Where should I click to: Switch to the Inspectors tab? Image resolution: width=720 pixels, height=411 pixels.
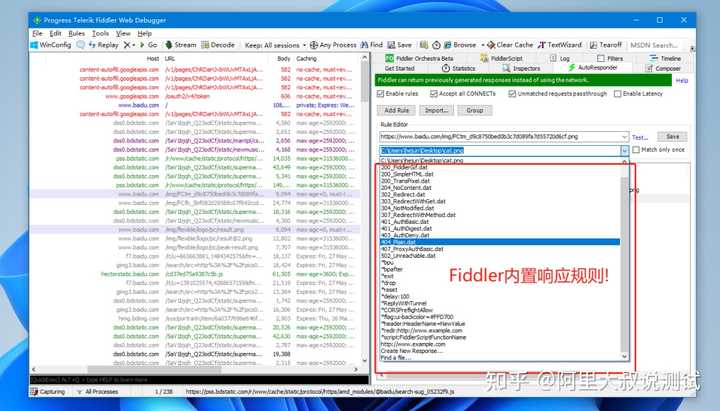click(521, 68)
